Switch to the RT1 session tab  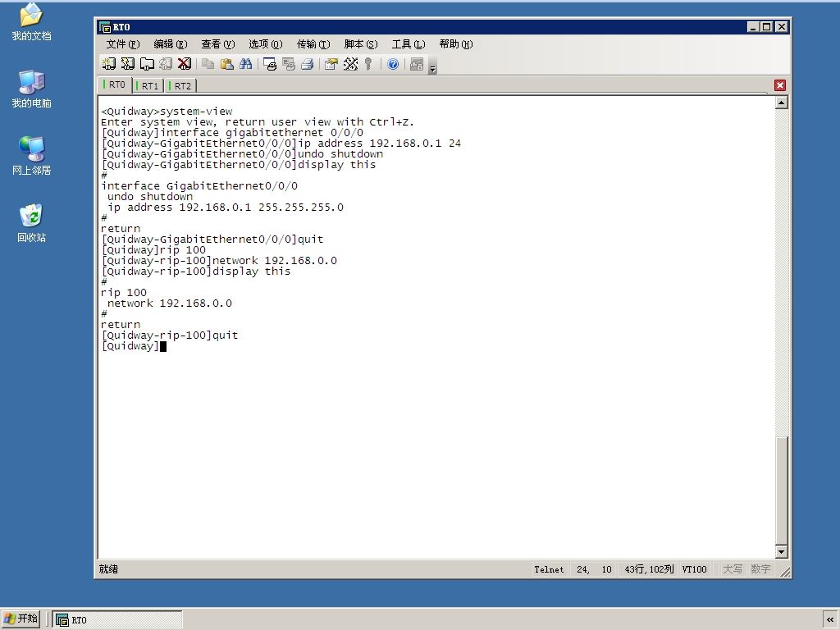pyautogui.click(x=148, y=85)
